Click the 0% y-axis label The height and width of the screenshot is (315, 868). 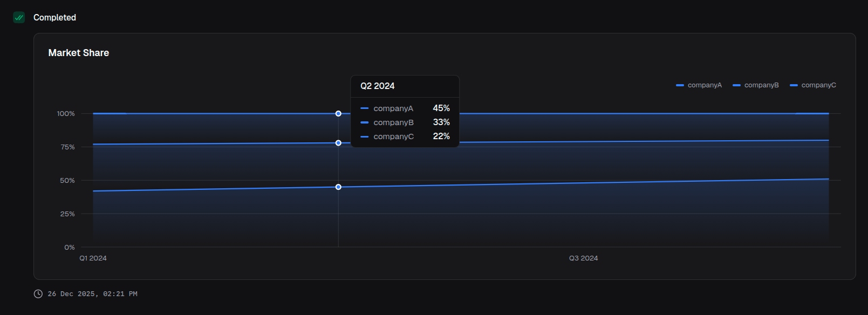tap(70, 248)
